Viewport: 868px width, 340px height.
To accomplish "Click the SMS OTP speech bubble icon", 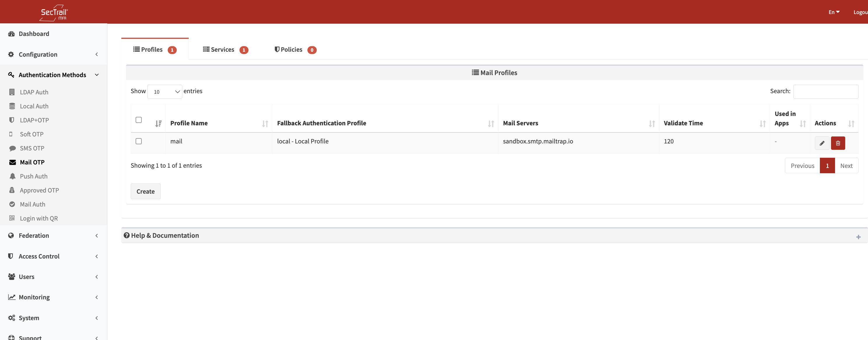I will tap(13, 148).
